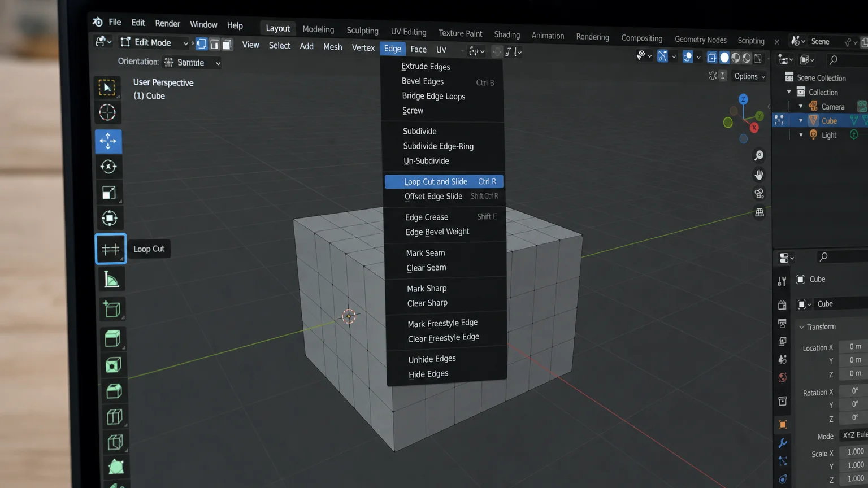This screenshot has width=868, height=488.
Task: Open the World properties tab
Action: pyautogui.click(x=783, y=377)
